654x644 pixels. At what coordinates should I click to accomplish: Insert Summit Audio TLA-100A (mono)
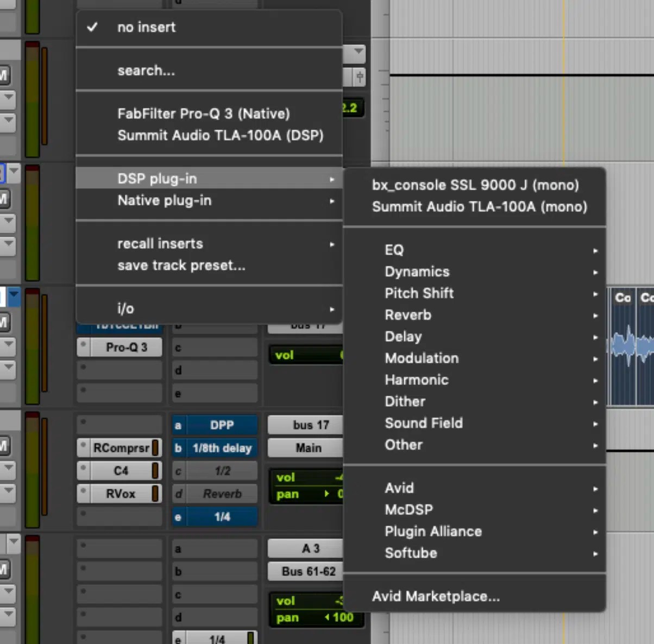click(x=475, y=207)
